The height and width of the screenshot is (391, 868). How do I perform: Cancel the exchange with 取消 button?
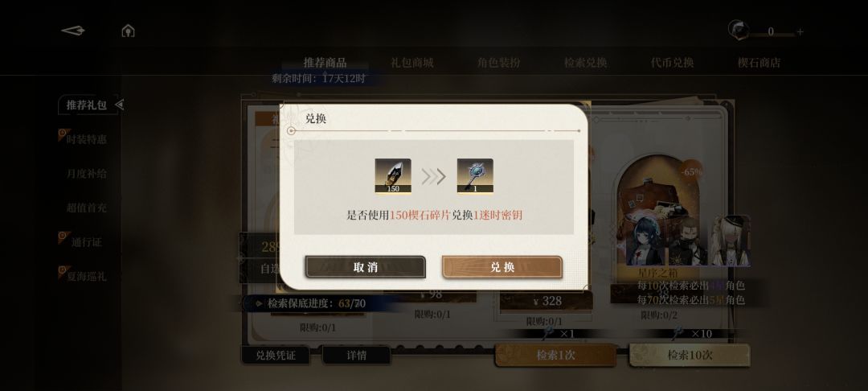tap(366, 267)
